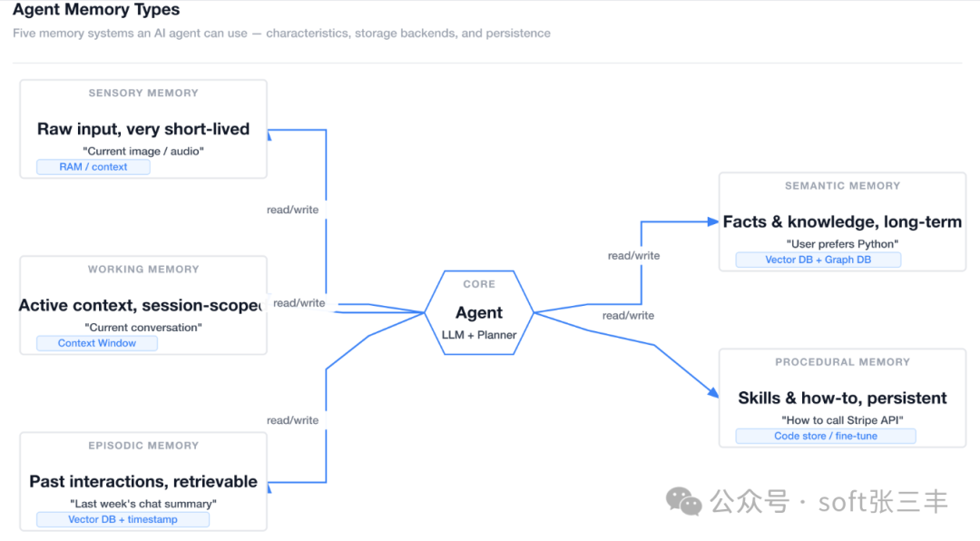This screenshot has height=541, width=980.
Task: Click the arrowhead pointing at Procedural Memory
Action: coord(709,392)
